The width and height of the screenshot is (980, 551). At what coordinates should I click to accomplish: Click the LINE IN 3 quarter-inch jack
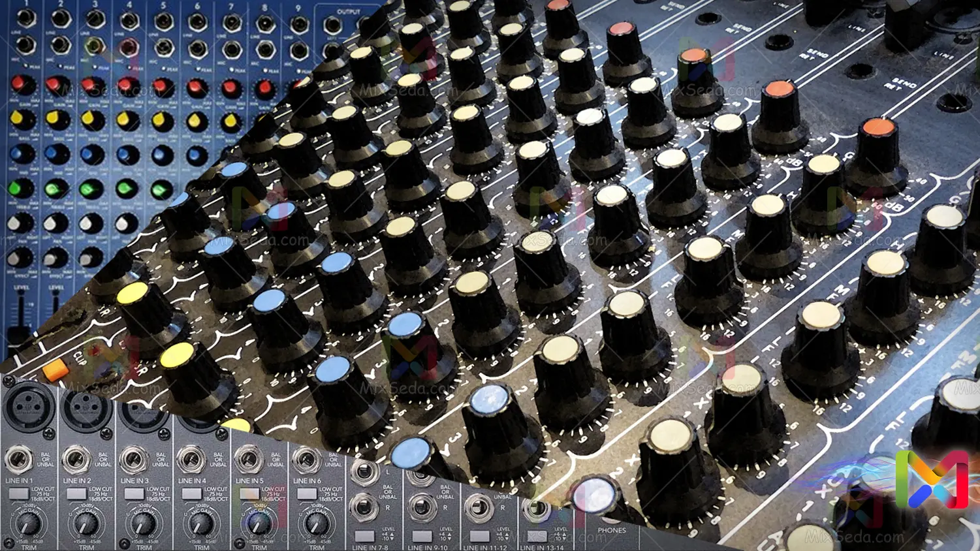tap(133, 460)
